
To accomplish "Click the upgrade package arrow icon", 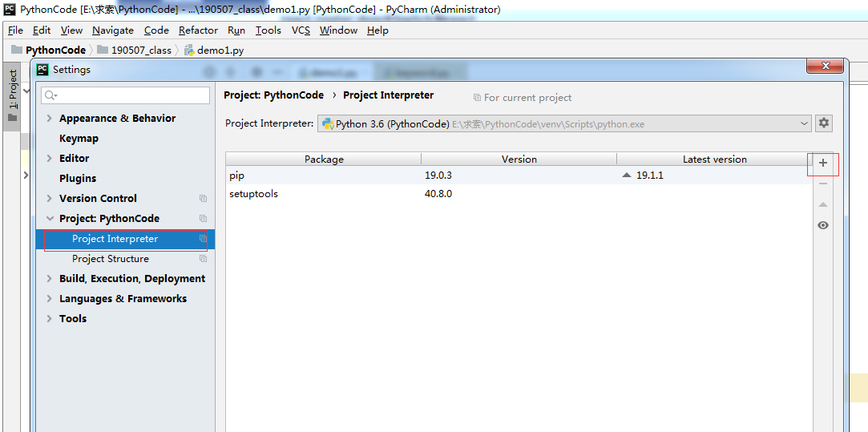I will 823,205.
